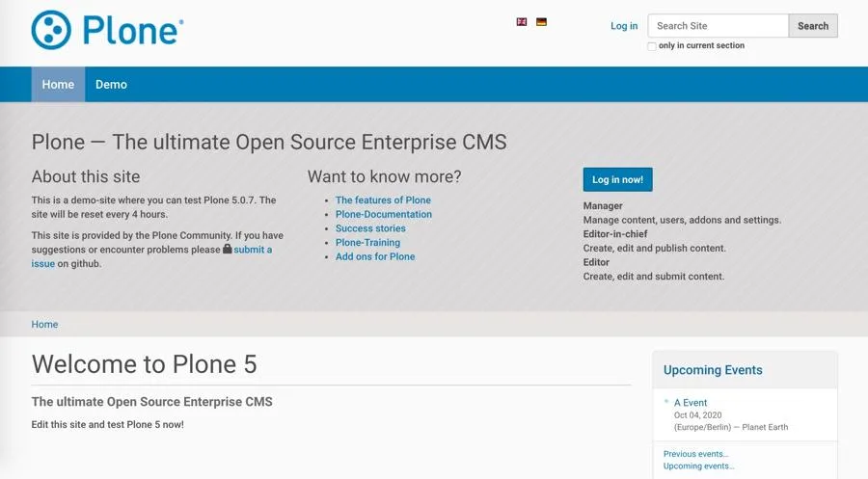Screen dimensions: 868x479
Task: Tick the 'only in current section' checkbox
Action: tap(652, 46)
